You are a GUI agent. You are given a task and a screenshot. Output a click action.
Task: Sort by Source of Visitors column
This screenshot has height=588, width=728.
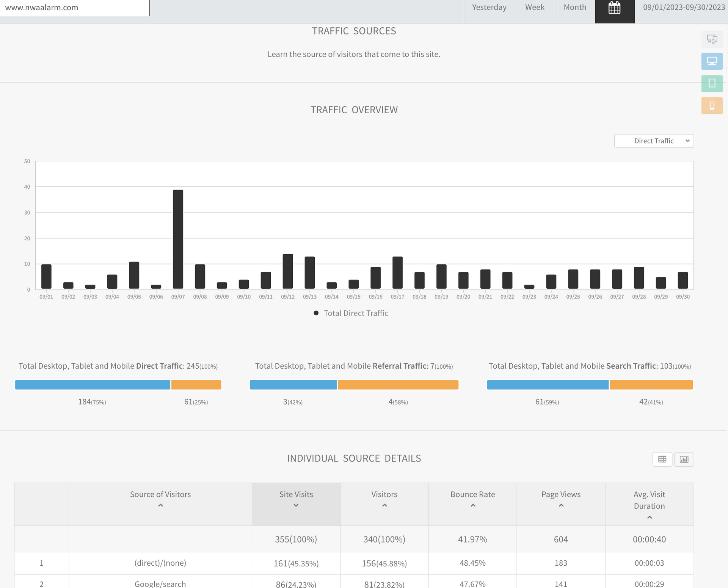(160, 494)
